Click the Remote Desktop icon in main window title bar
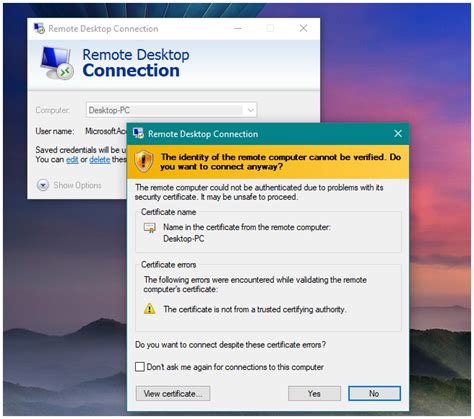The height and width of the screenshot is (419, 474). tap(39, 28)
